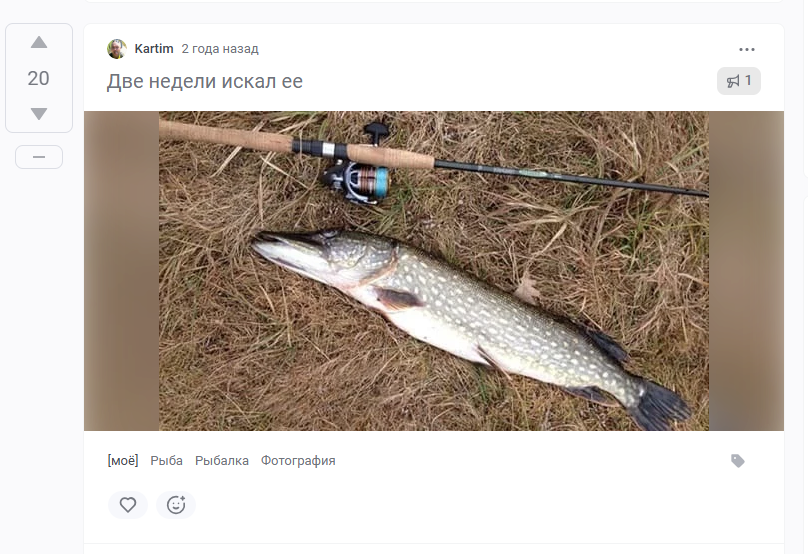Open the three-dot post options menu

747,49
